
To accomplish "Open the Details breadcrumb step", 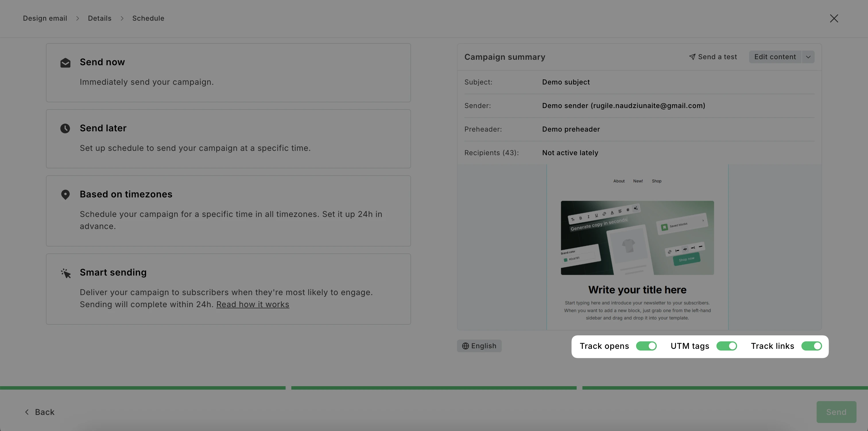I will coord(100,18).
